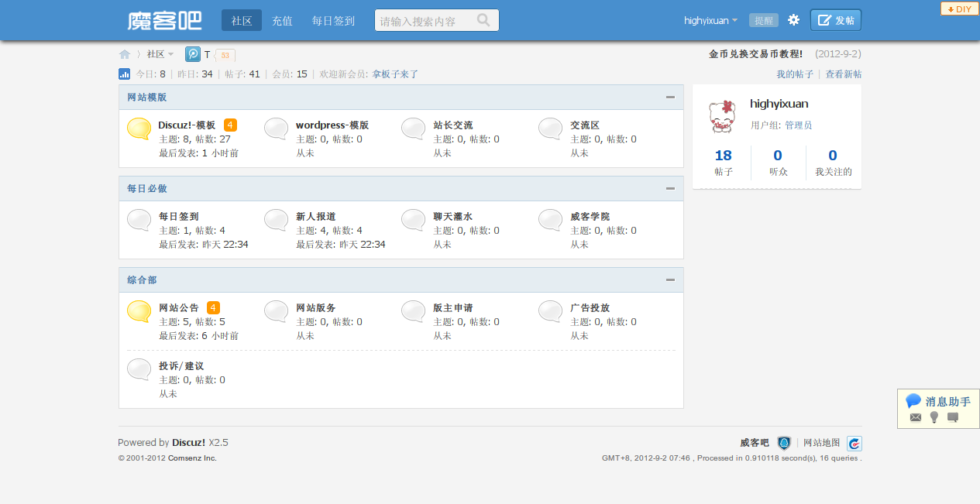This screenshot has height=504, width=980.
Task: Collapse the 综合部 section
Action: click(x=670, y=280)
